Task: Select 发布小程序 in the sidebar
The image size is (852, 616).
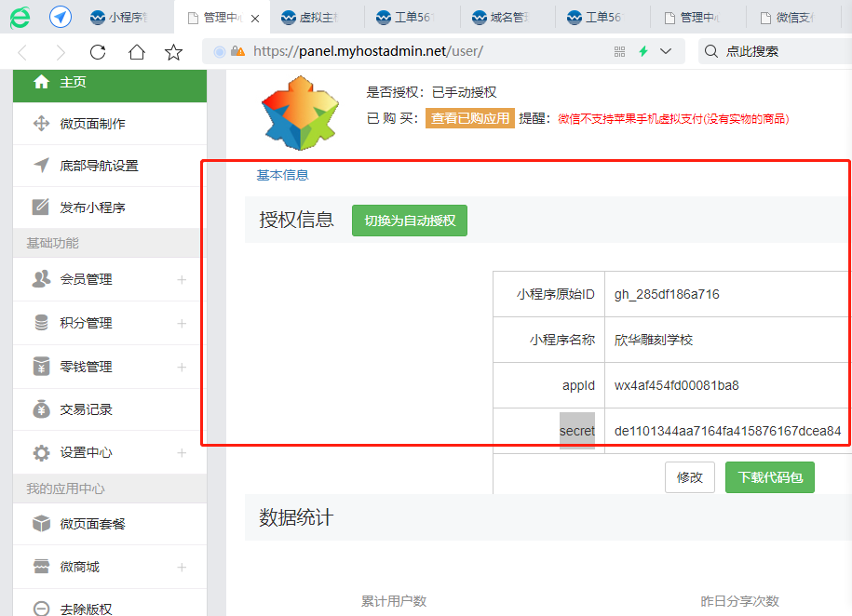Action: tap(92, 208)
